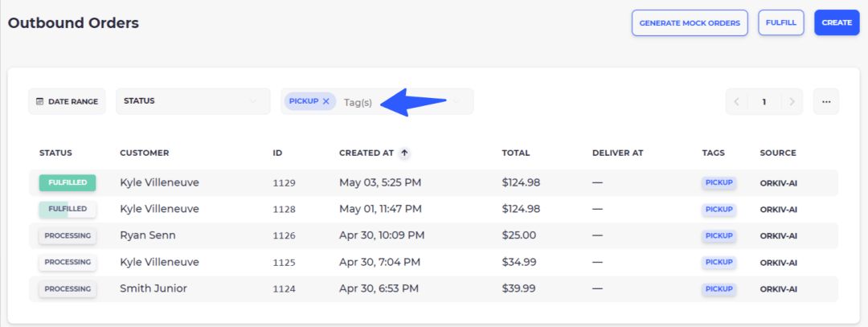The image size is (868, 327).
Task: Sort by the Customer column header
Action: coord(145,153)
